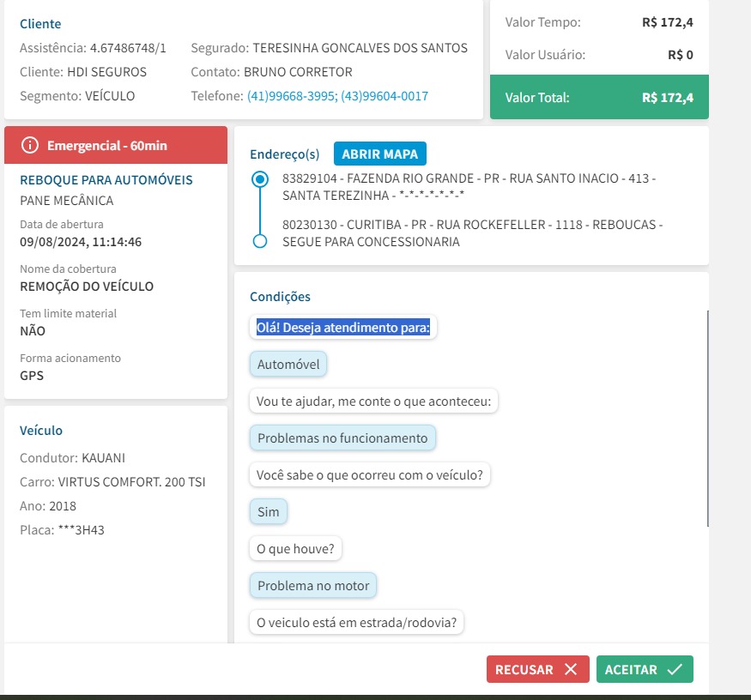Click car model 'VIRTUS COMFORT. 200 TSI'
Viewport: 751px width, 700px height.
click(x=131, y=481)
